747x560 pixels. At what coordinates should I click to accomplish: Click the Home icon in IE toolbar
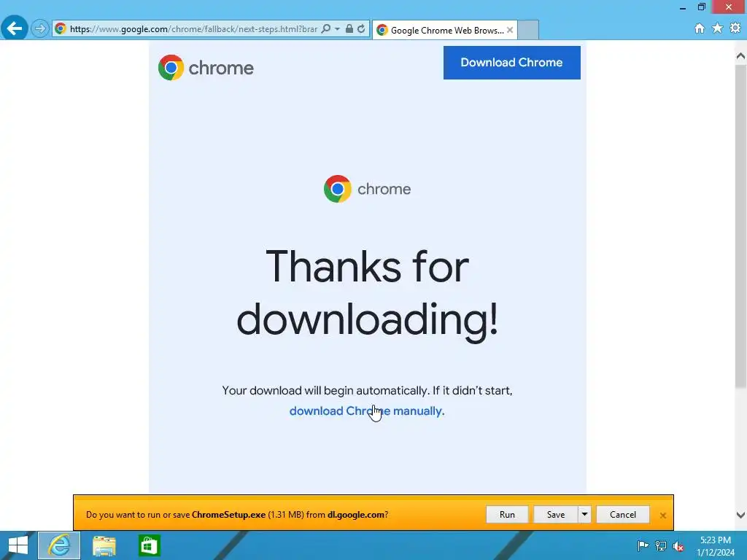700,28
